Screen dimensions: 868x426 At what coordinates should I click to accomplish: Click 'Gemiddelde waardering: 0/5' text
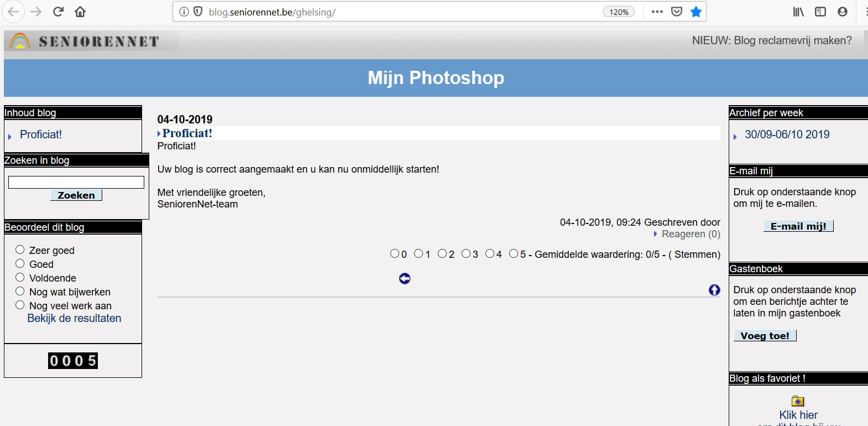pos(597,254)
